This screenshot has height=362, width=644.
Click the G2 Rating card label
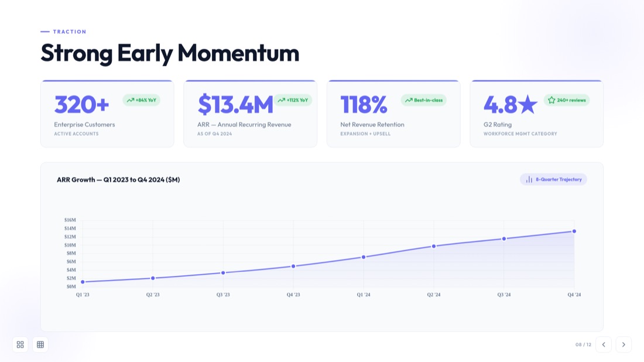(498, 125)
